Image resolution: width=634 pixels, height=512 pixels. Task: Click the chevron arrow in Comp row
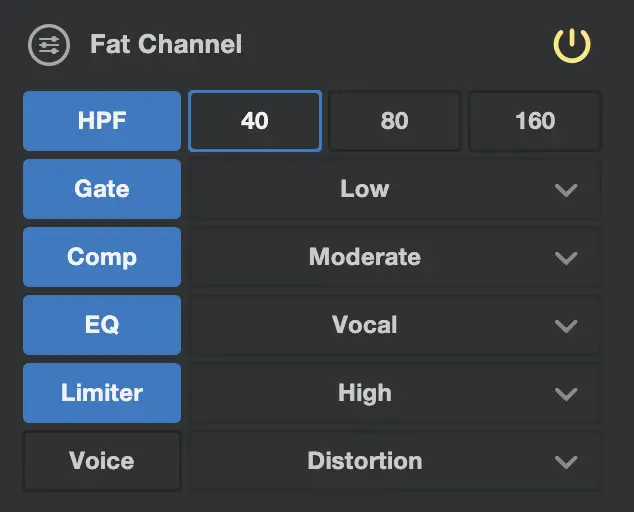point(566,258)
